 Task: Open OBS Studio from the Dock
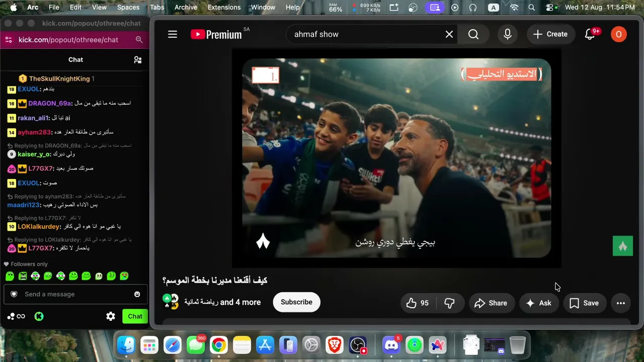(358, 345)
